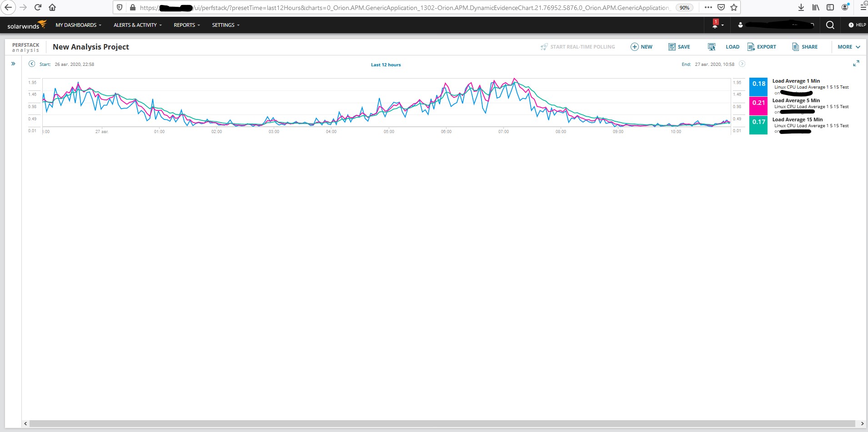This screenshot has height=432, width=868.
Task: Open MY DASHBOARDS menu
Action: tap(78, 25)
